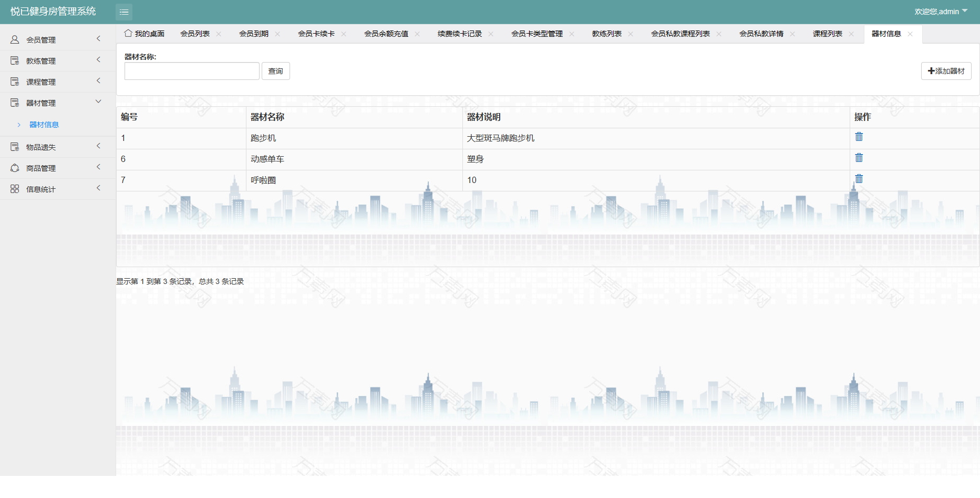Focus the 器材名称 search input field
980x498 pixels.
(x=192, y=71)
